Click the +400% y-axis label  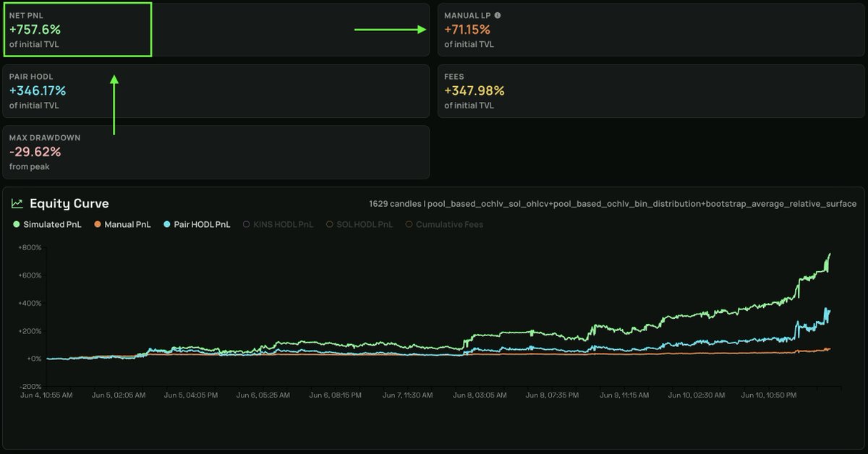30,304
